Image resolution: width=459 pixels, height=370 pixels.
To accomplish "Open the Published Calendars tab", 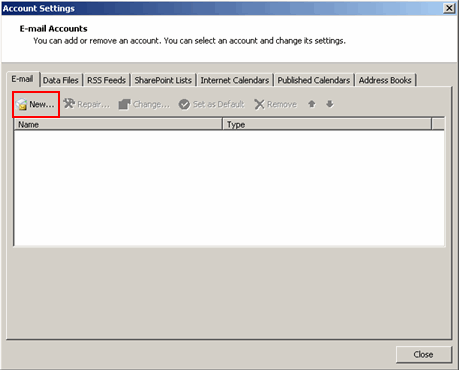I will click(x=314, y=80).
